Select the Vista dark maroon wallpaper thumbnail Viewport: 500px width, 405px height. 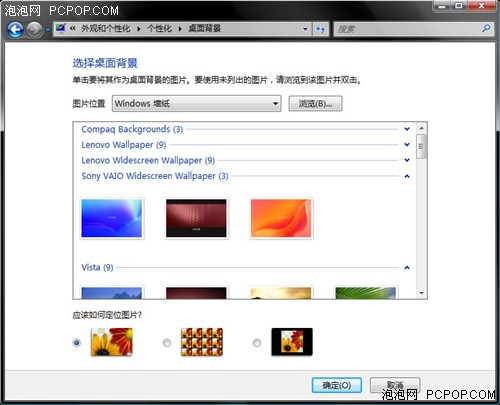coord(196,292)
